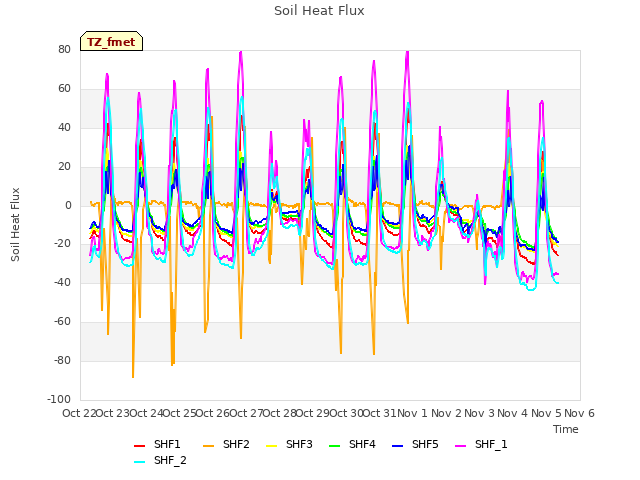Image resolution: width=640 pixels, height=480 pixels.
Task: Click the Nov 5 x-axis date label
Action: 546,413
